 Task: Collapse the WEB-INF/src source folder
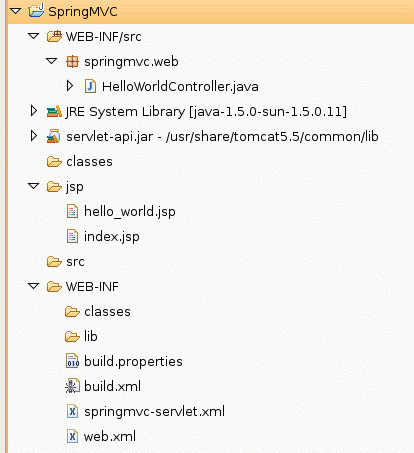(33, 36)
